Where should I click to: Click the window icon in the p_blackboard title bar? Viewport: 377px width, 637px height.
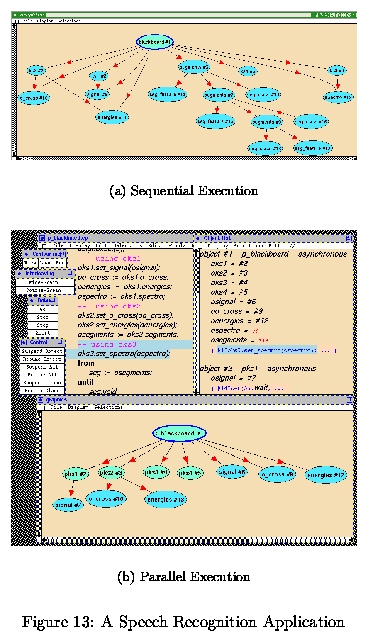click(x=42, y=238)
